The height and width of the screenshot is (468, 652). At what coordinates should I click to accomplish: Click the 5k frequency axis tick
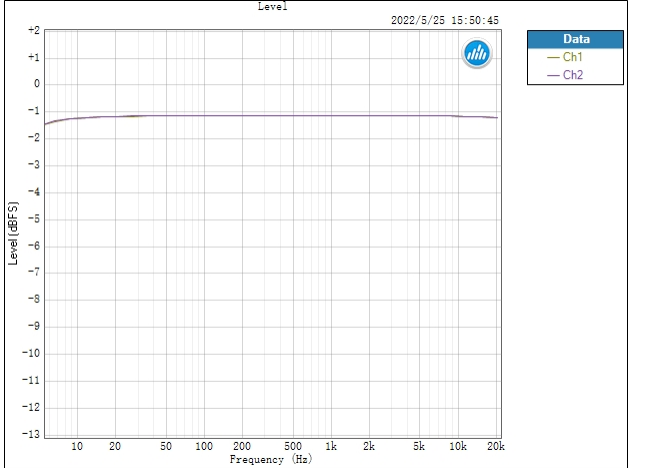point(420,446)
